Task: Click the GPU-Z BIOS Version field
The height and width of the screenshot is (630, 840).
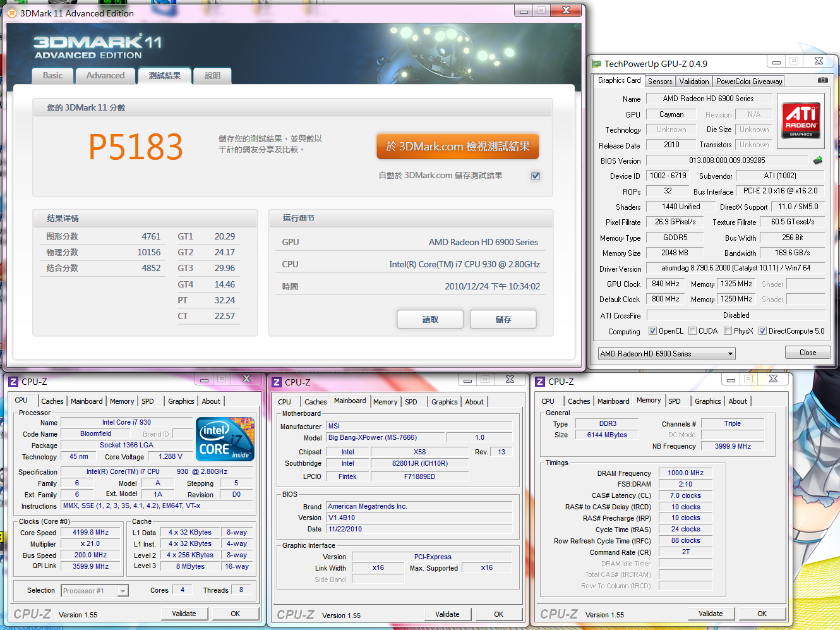Action: click(x=727, y=161)
